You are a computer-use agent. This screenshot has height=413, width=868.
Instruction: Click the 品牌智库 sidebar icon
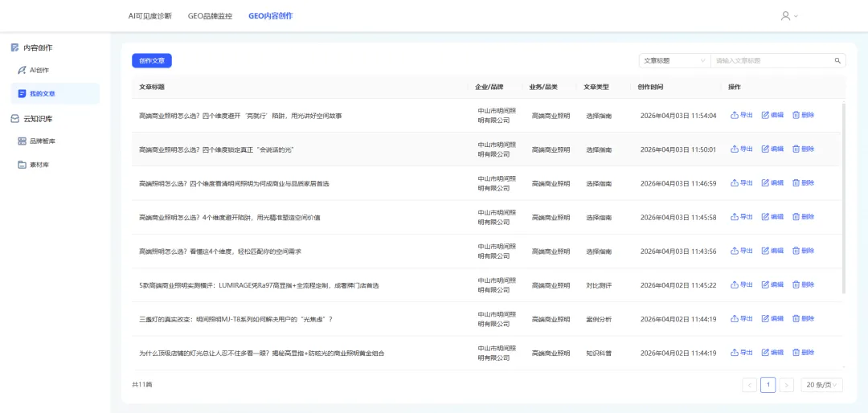click(23, 141)
